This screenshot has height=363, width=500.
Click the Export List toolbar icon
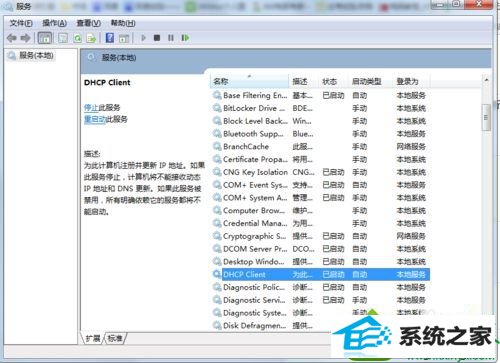(91, 38)
